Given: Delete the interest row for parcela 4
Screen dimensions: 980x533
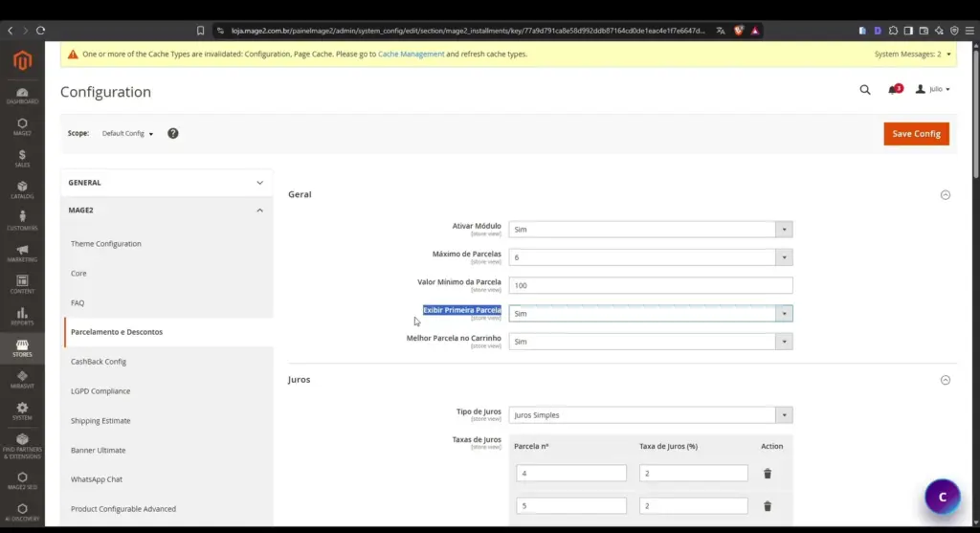Looking at the screenshot, I should coord(768,474).
